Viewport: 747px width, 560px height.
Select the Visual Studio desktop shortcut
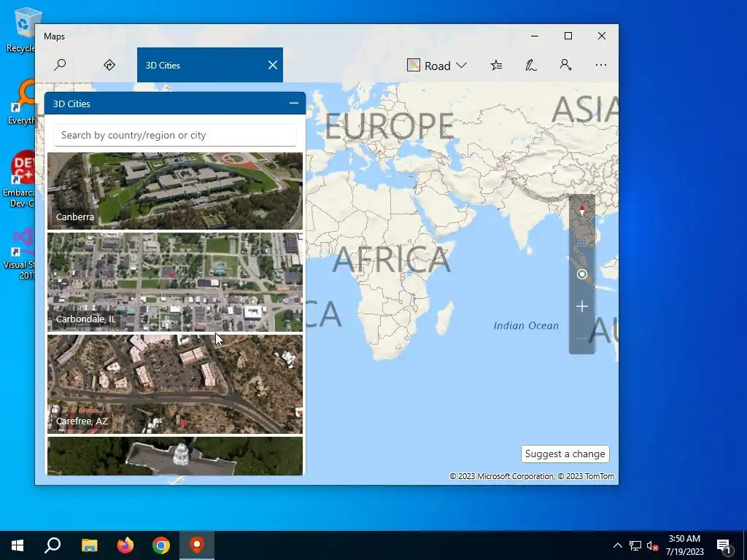click(x=21, y=253)
